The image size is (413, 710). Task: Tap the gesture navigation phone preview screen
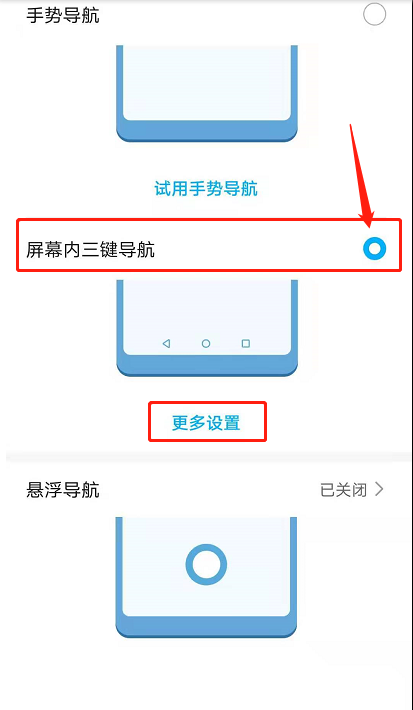(206, 82)
